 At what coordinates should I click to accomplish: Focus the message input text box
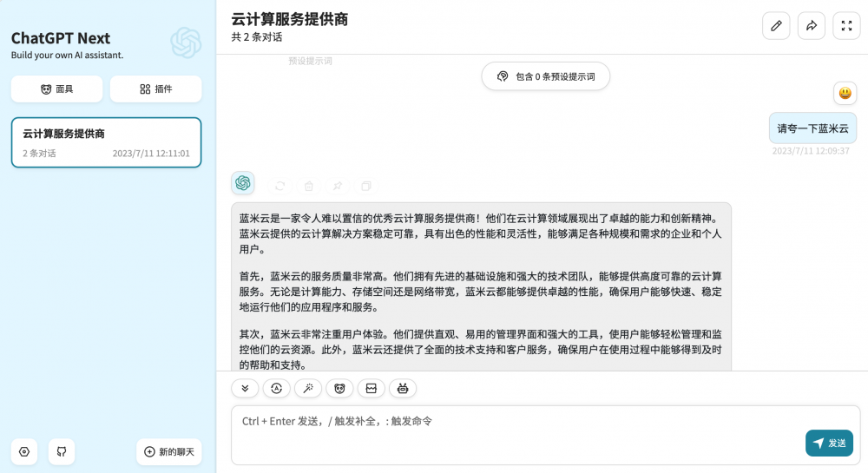click(512, 434)
